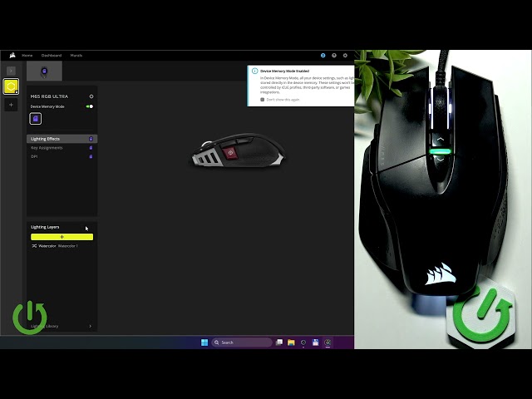
Task: Click 'Device Memory Mode Enabled' notification title
Action: [284, 71]
